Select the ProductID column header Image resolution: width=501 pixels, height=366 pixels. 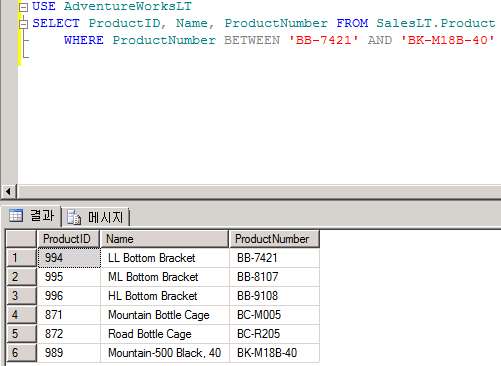point(68,239)
